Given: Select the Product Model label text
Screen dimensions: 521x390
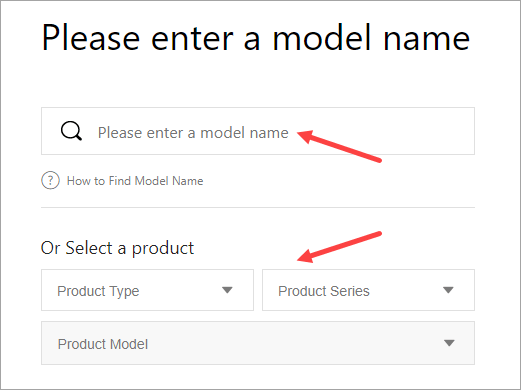Looking at the screenshot, I should tap(103, 344).
